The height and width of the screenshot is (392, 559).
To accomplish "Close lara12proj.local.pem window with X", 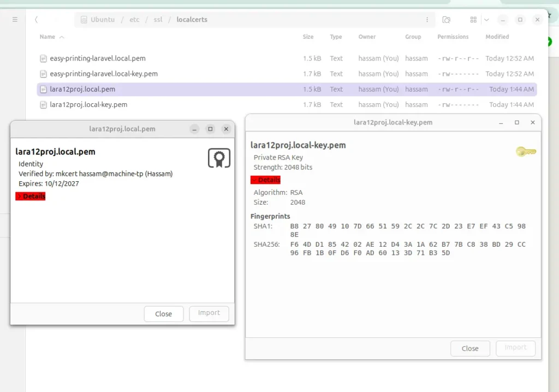I will pos(226,129).
